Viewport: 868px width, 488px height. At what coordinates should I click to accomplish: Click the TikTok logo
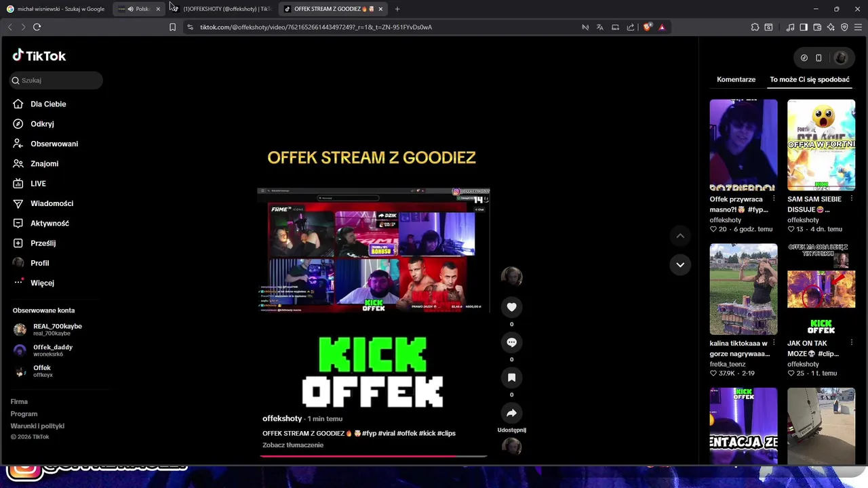pos(39,56)
